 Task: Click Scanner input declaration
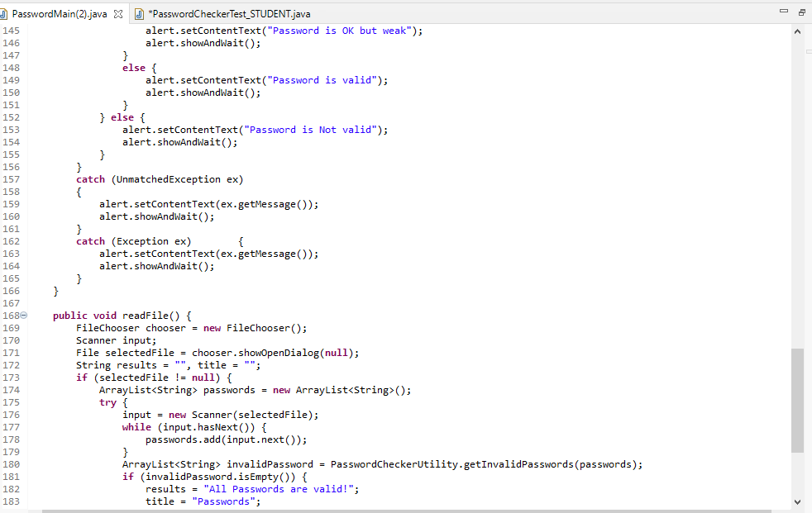116,340
